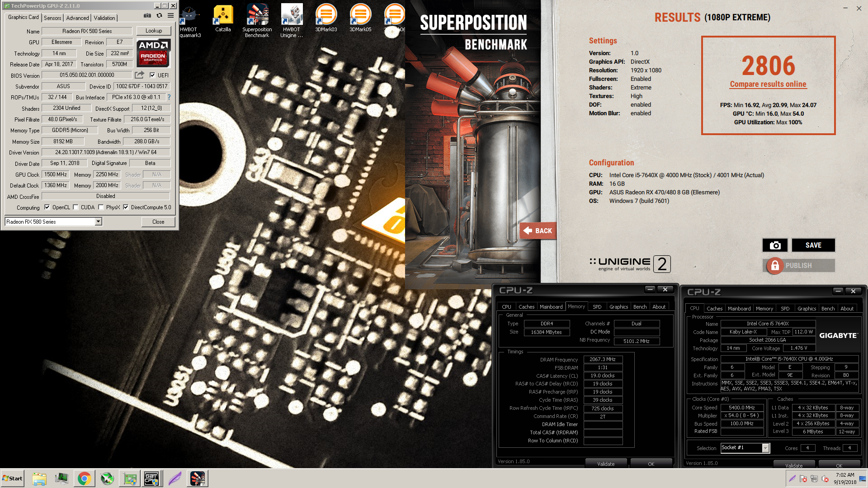The width and height of the screenshot is (868, 488).
Task: Click the taskbar clock showing 7:02 AM
Action: [x=845, y=479]
